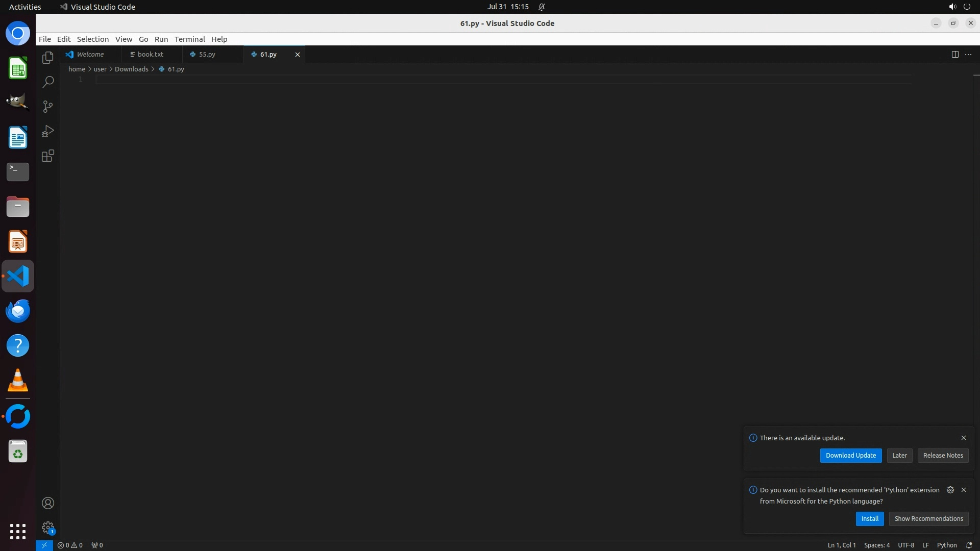The image size is (980, 551).
Task: Click the Download Update button
Action: pos(850,455)
